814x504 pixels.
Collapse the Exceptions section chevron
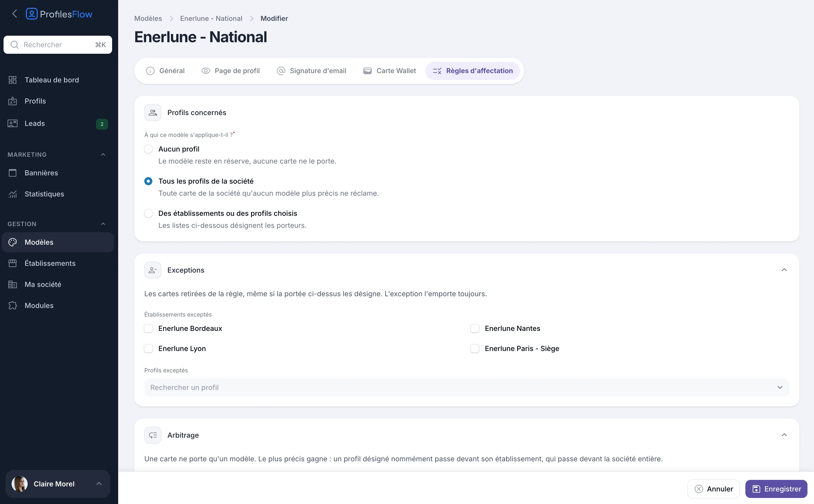784,270
